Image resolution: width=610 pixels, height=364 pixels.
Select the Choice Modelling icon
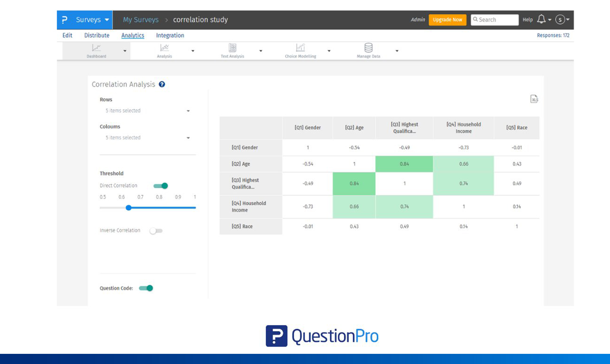click(x=300, y=48)
